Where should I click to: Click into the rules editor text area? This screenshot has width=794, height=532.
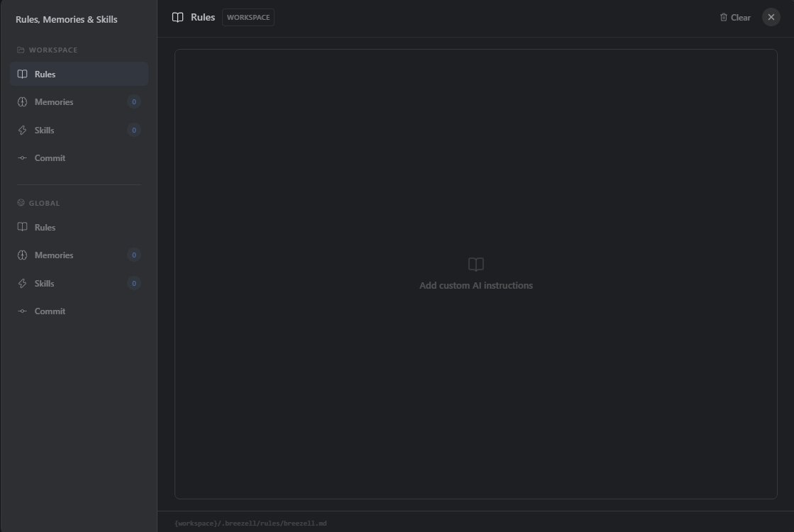(476, 274)
